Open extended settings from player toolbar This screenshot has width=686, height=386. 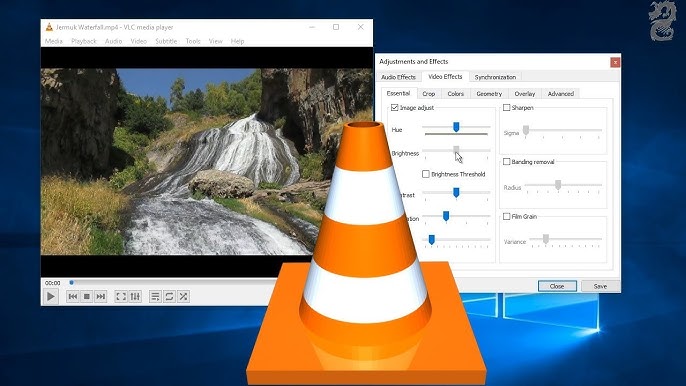135,296
